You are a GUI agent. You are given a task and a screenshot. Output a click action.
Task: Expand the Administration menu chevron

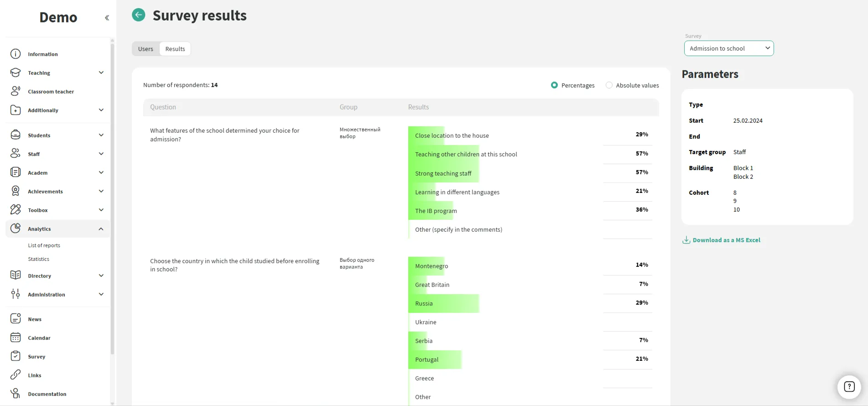tap(101, 294)
